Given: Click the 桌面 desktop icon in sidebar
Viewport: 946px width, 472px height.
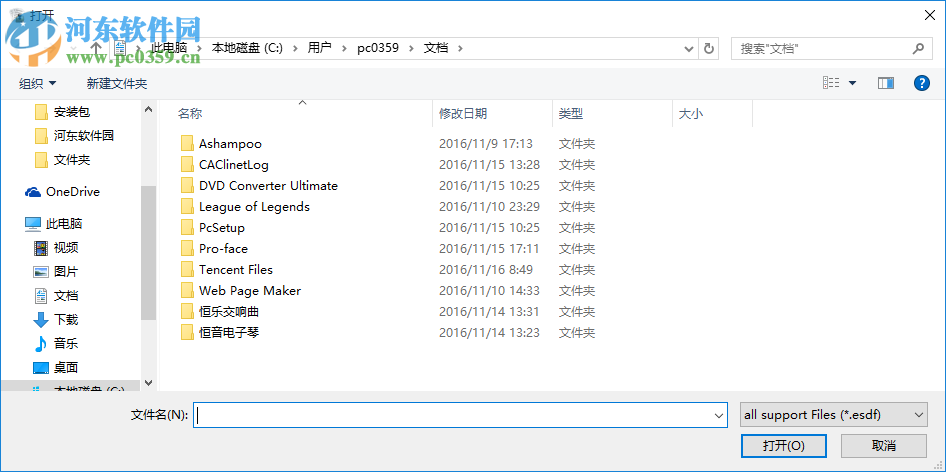Looking at the screenshot, I should pyautogui.click(x=40, y=368).
